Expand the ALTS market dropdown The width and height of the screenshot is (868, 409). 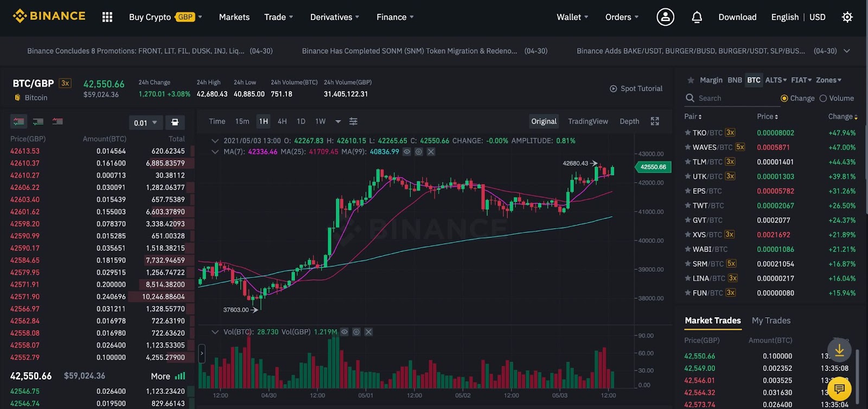(776, 80)
